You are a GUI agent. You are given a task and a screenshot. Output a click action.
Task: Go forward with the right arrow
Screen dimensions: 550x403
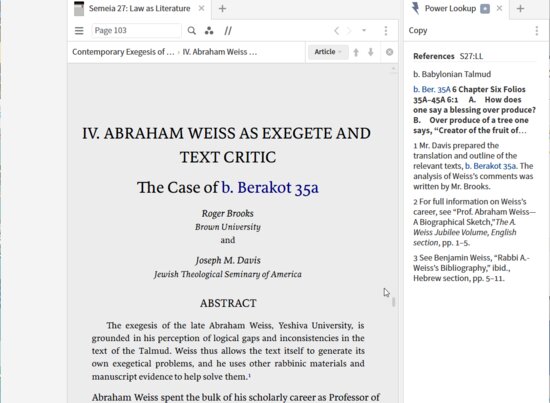(x=349, y=31)
